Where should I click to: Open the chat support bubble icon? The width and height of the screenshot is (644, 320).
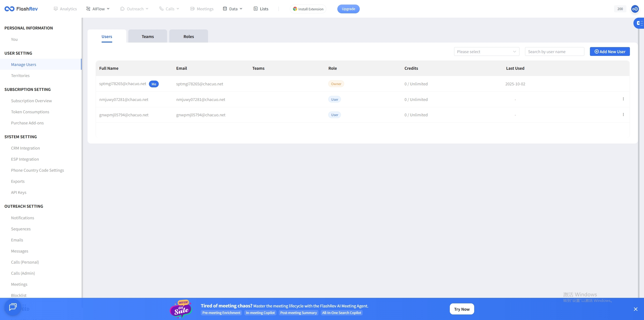[x=13, y=307]
